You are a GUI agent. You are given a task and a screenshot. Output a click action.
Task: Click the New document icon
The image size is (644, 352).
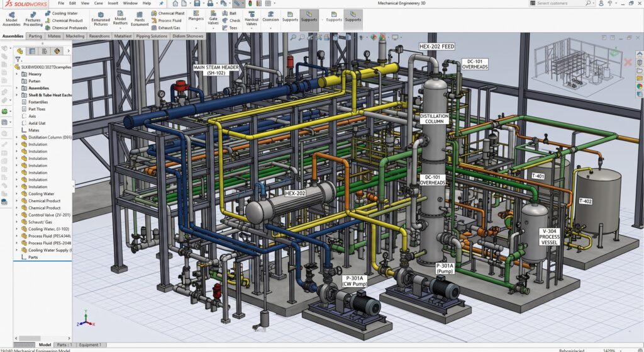pyautogui.click(x=186, y=3)
